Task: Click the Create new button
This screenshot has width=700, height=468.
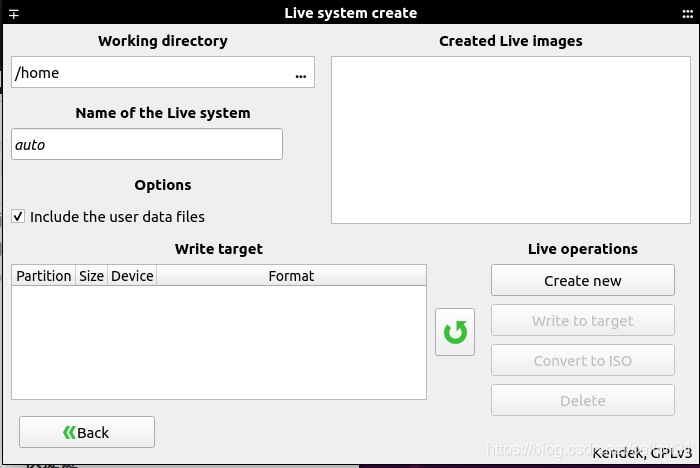Action: tap(583, 280)
